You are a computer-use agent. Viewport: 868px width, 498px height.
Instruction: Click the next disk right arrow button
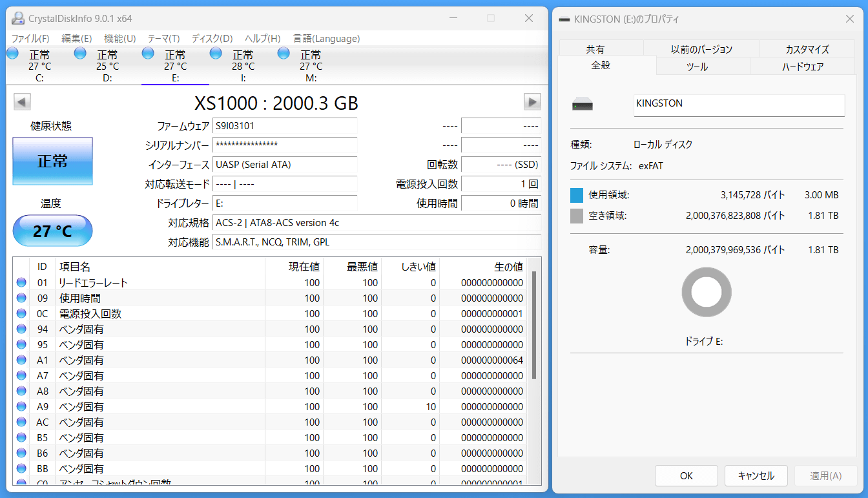532,102
